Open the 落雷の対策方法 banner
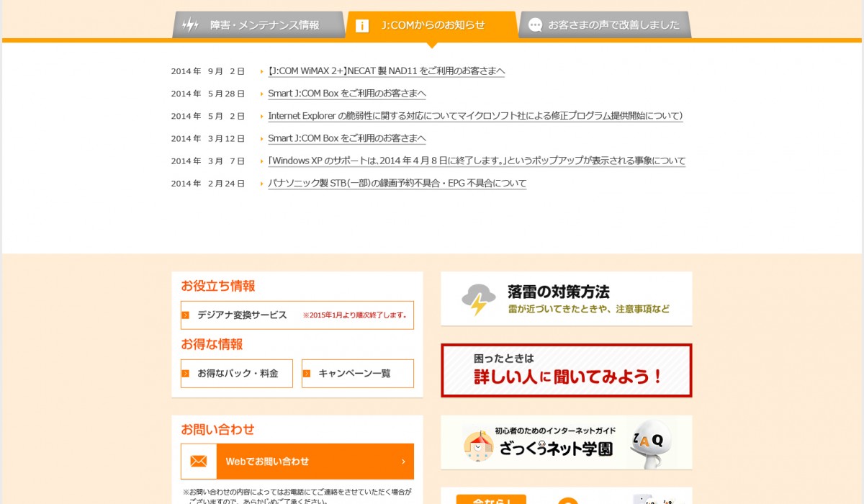 [567, 299]
